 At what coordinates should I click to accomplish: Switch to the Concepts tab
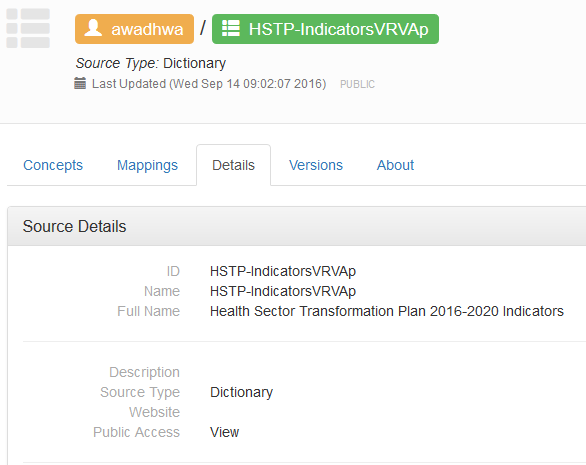53,165
